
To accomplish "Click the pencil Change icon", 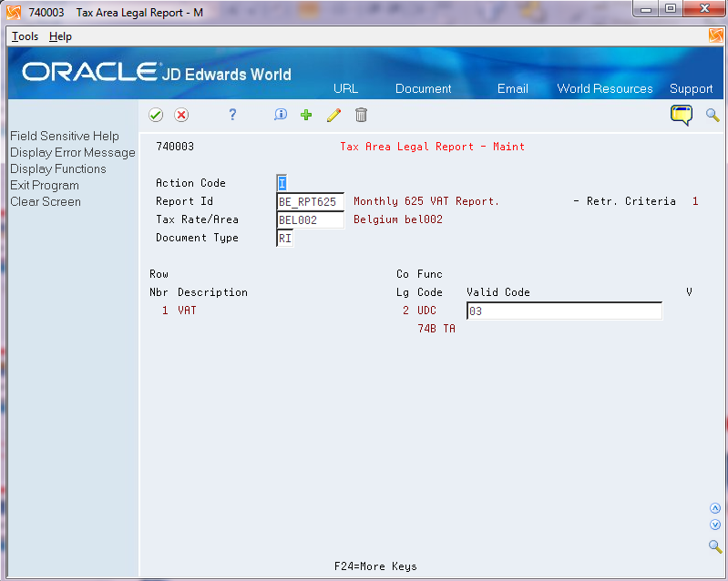I will click(x=333, y=115).
